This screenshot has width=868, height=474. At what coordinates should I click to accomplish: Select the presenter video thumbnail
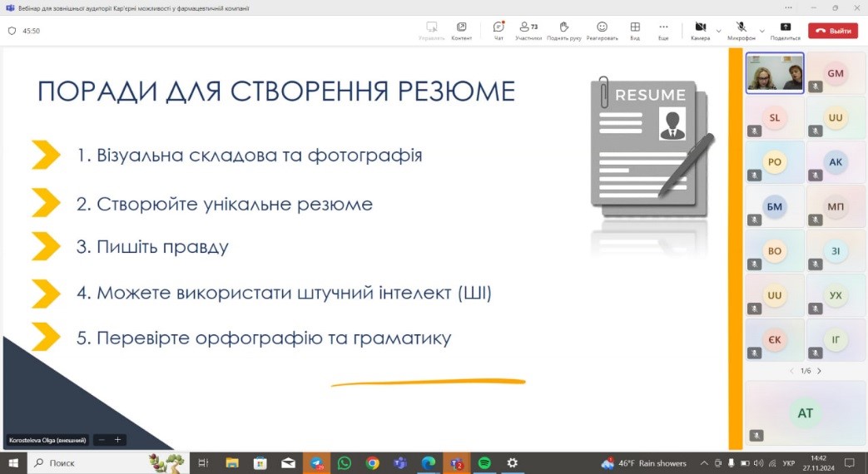pos(774,73)
